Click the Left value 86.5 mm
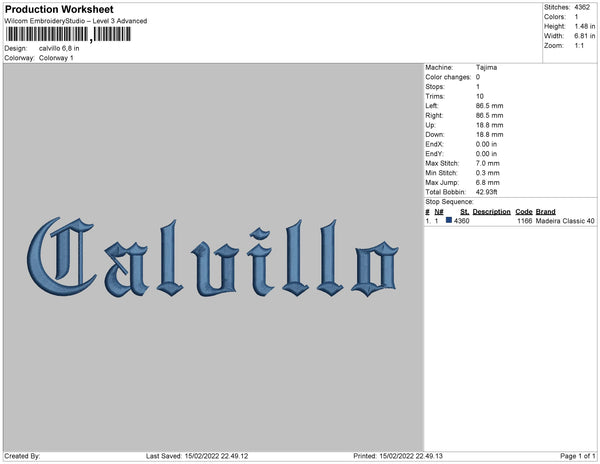 pyautogui.click(x=489, y=106)
